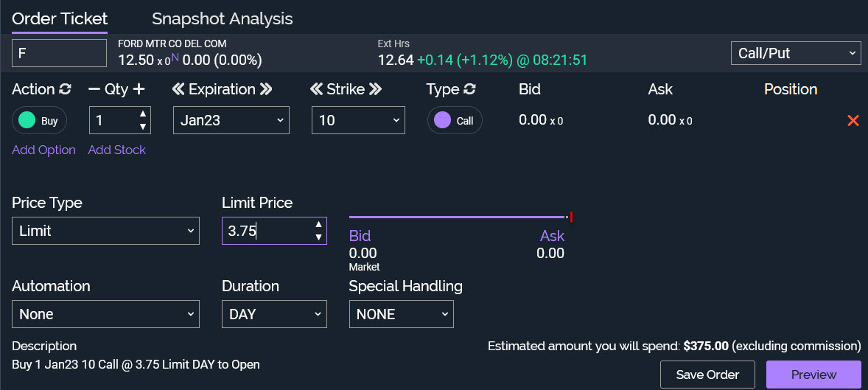The height and width of the screenshot is (390, 868).
Task: Move to higher Strike with right chevrons
Action: click(375, 89)
